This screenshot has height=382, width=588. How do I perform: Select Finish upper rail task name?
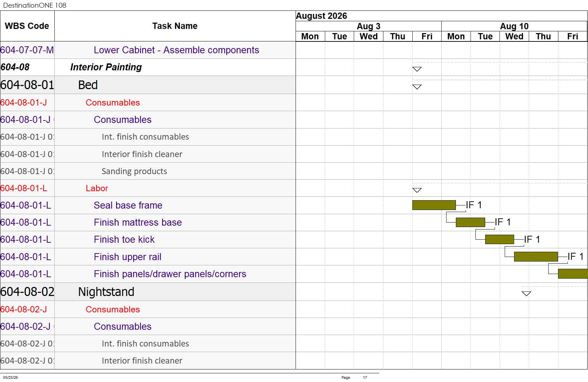pyautogui.click(x=128, y=257)
